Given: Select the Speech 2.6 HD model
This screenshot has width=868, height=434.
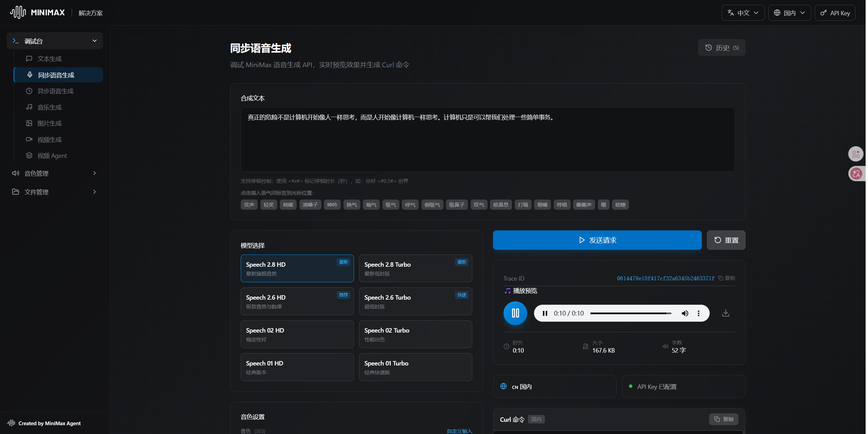Looking at the screenshot, I should pyautogui.click(x=297, y=301).
